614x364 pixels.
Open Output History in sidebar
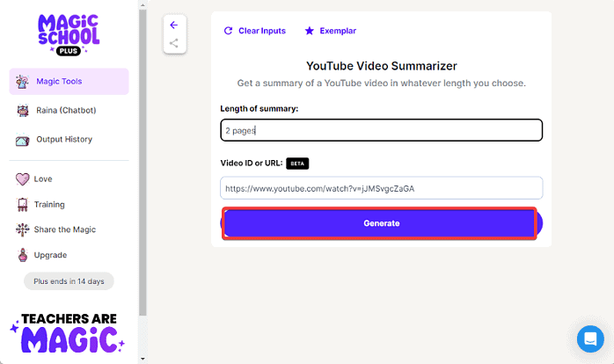(63, 139)
